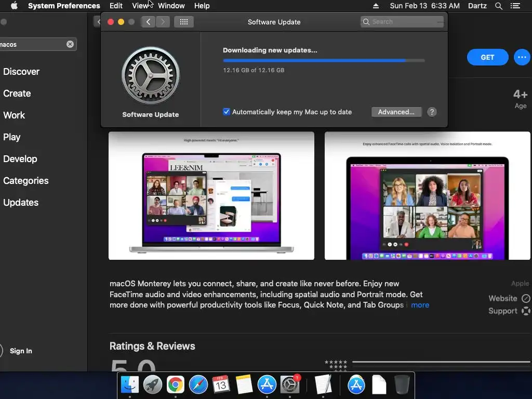Click the Ratings & Reviews heading
Screen dimensions: 532x399
[x=152, y=346]
